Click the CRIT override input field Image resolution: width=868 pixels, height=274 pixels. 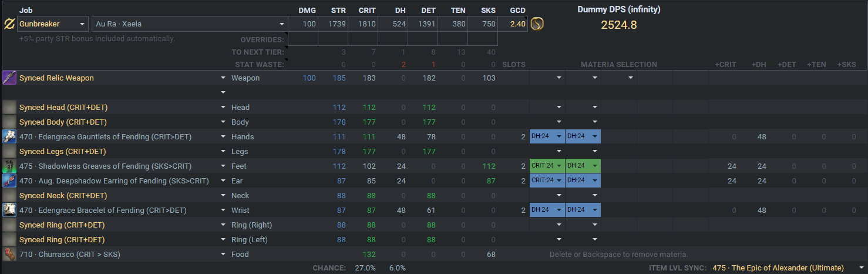point(363,39)
